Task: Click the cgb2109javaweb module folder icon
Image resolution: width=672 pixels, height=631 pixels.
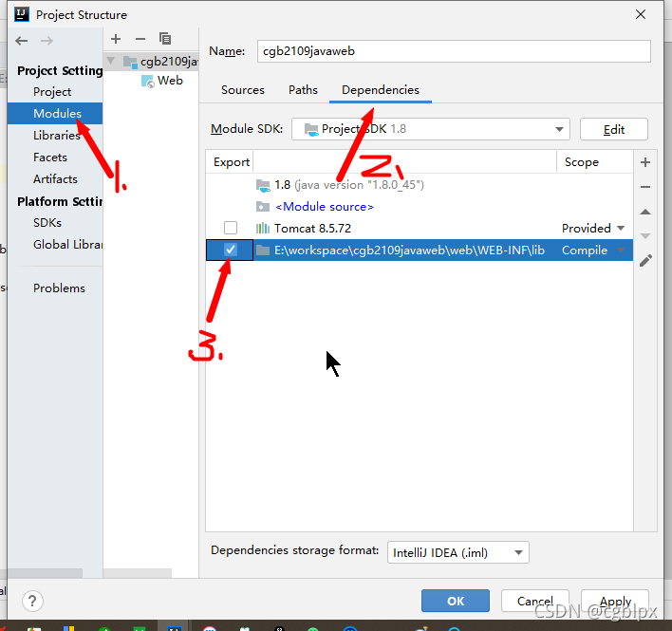Action: 130,62
